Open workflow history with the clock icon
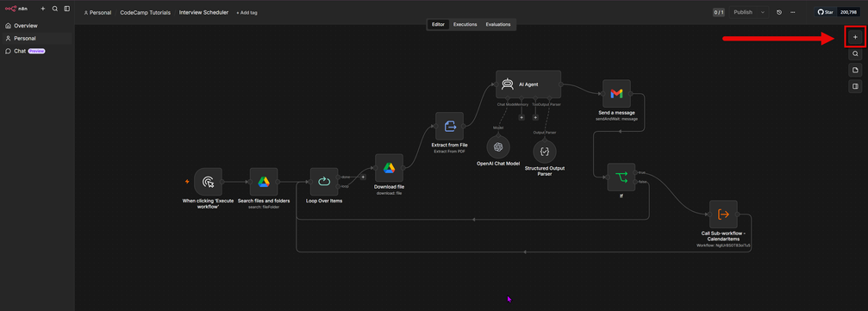 pyautogui.click(x=779, y=12)
